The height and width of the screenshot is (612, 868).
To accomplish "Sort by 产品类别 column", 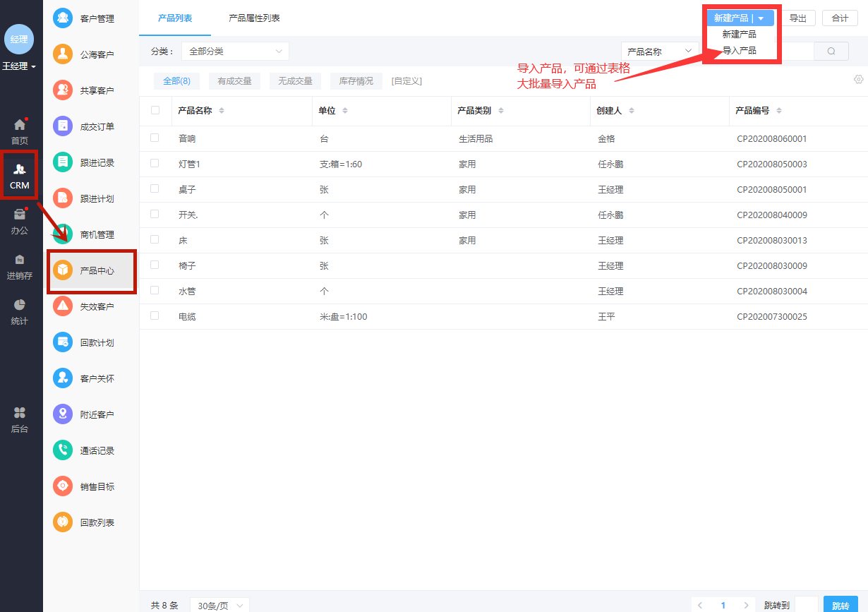I will click(x=500, y=111).
